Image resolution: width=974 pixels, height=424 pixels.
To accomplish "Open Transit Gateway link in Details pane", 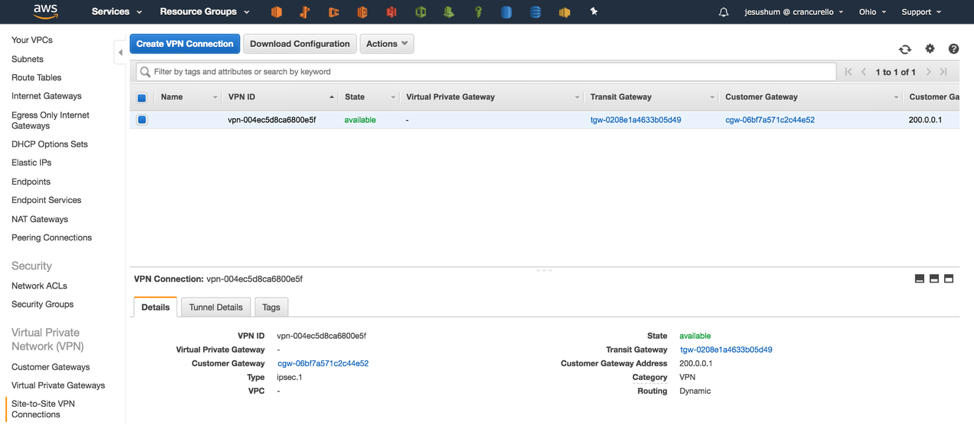I will [x=726, y=350].
